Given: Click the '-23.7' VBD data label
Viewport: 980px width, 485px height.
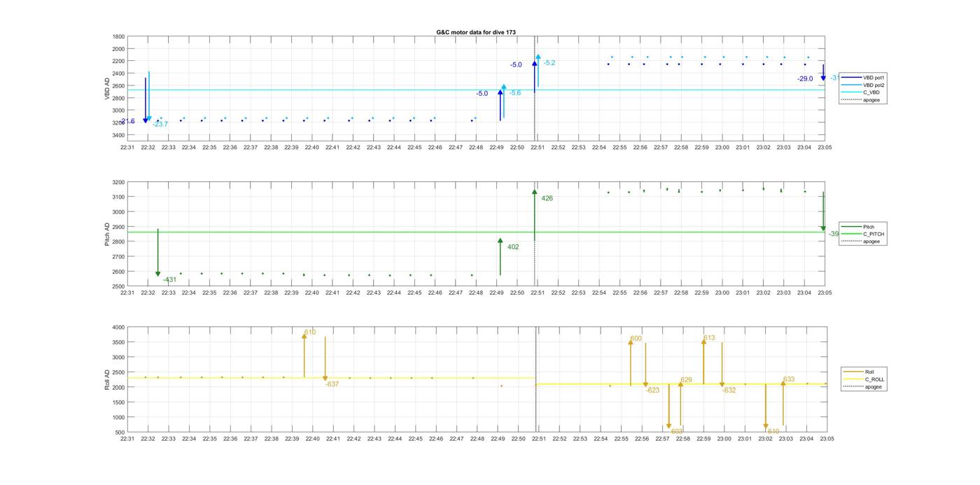Looking at the screenshot, I should (160, 125).
